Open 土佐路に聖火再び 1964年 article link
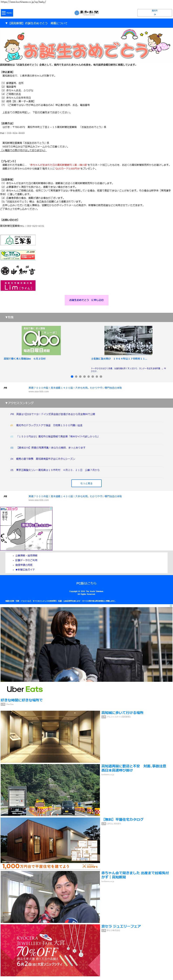Viewport: 173px width, 980px height. (x=119, y=359)
